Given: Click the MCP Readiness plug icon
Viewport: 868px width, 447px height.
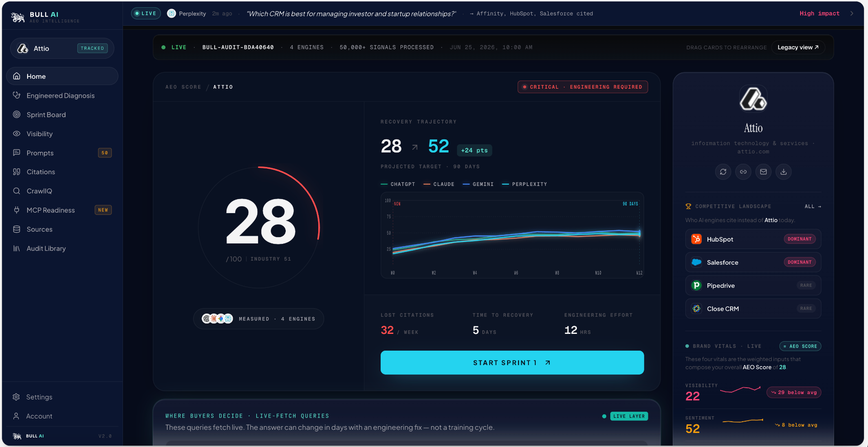Looking at the screenshot, I should (17, 210).
